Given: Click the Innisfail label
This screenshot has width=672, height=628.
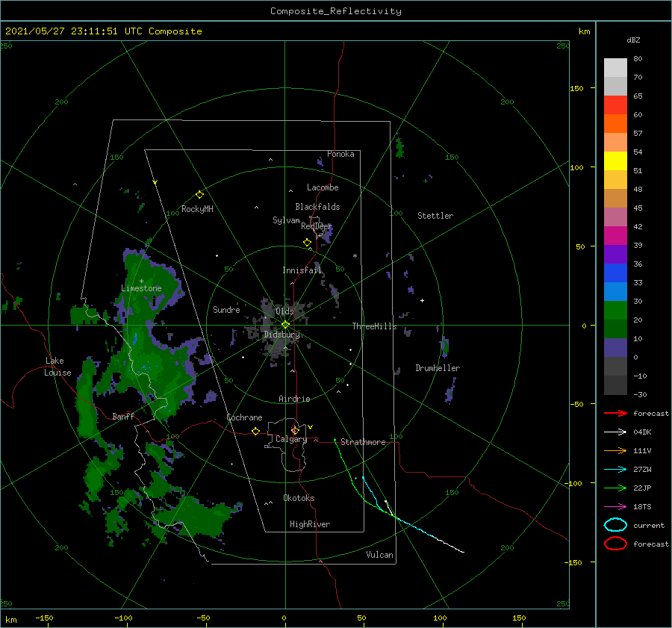Looking at the screenshot, I should click(302, 270).
